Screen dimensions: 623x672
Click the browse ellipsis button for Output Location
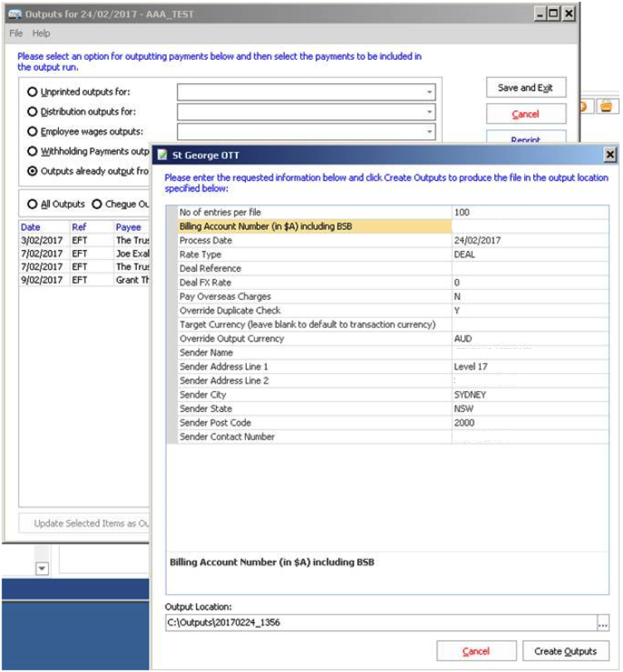(602, 622)
